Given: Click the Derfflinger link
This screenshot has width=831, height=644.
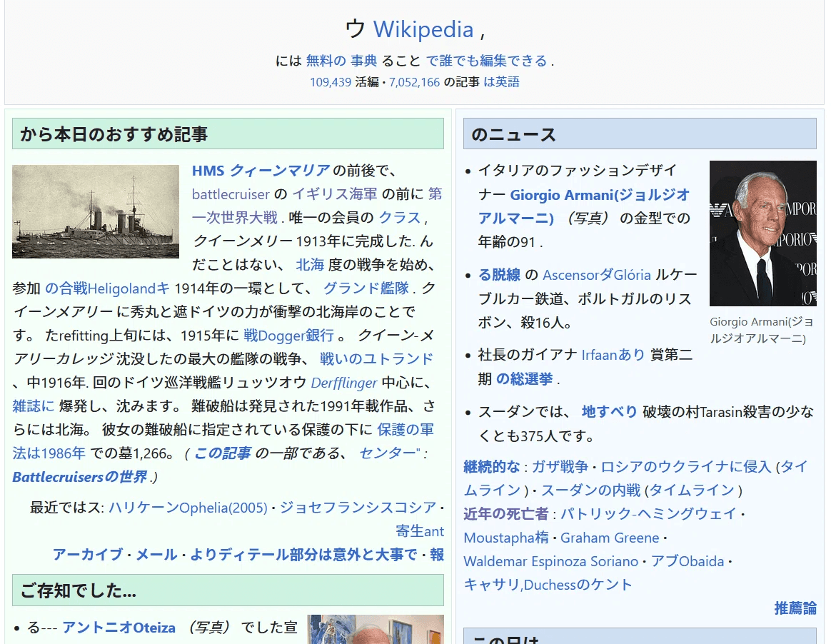Looking at the screenshot, I should click(343, 383).
